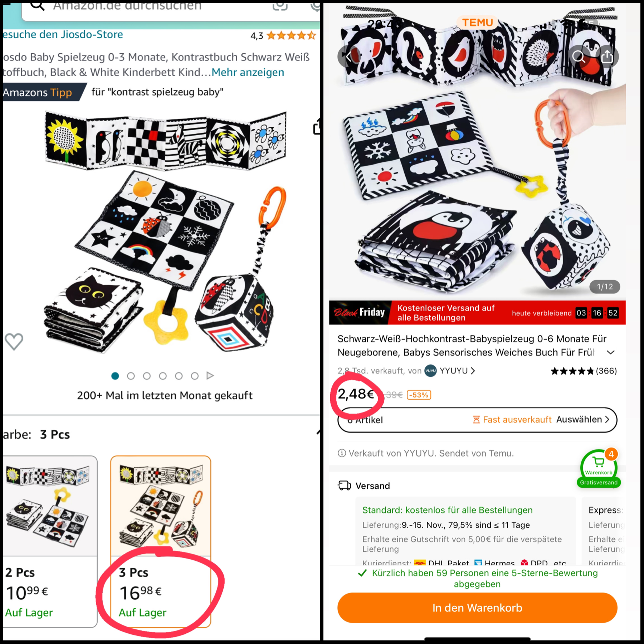Tap the Amazon search magnifier icon
Image resolution: width=644 pixels, height=644 pixels.
(x=37, y=6)
